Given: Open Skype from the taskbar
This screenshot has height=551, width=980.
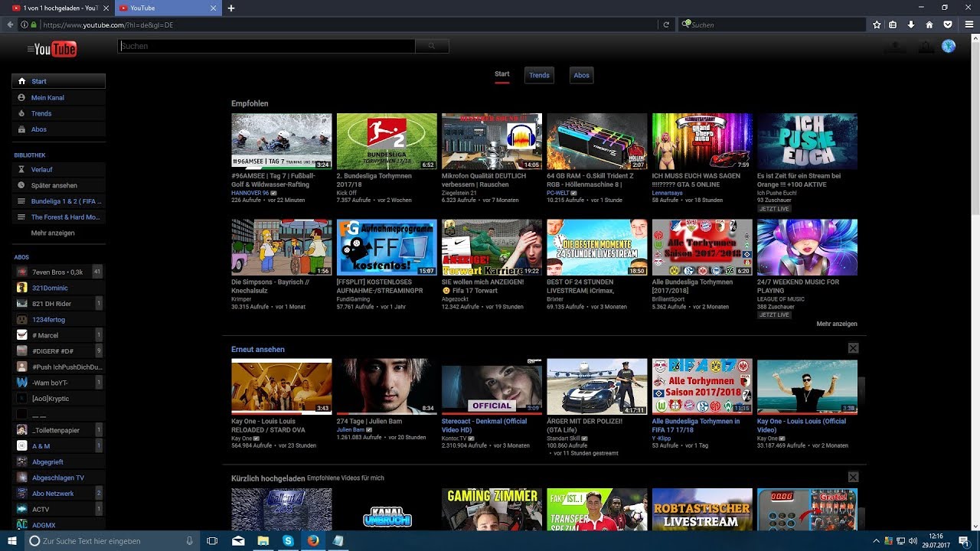Looking at the screenshot, I should pos(287,540).
